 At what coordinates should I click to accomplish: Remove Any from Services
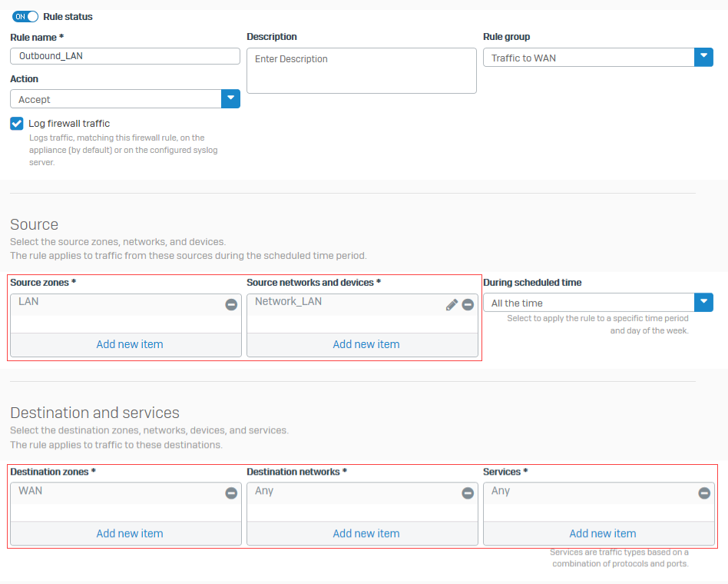click(704, 493)
